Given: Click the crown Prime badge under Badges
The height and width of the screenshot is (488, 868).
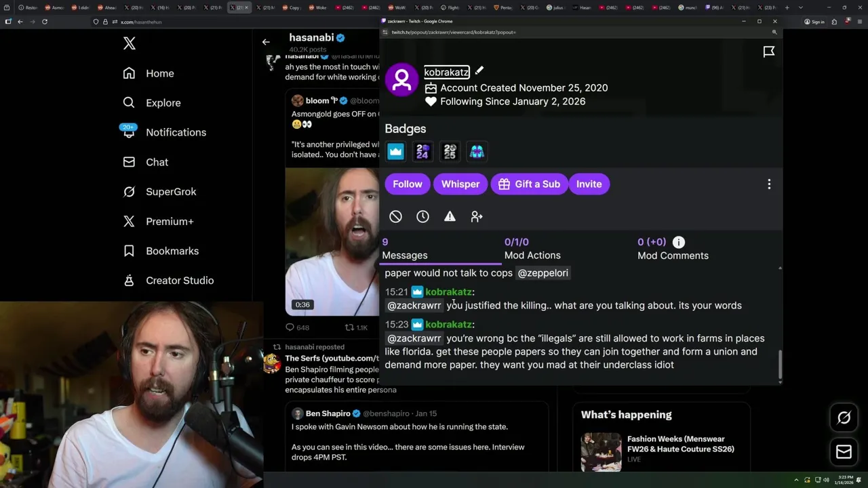Looking at the screenshot, I should click(x=395, y=152).
